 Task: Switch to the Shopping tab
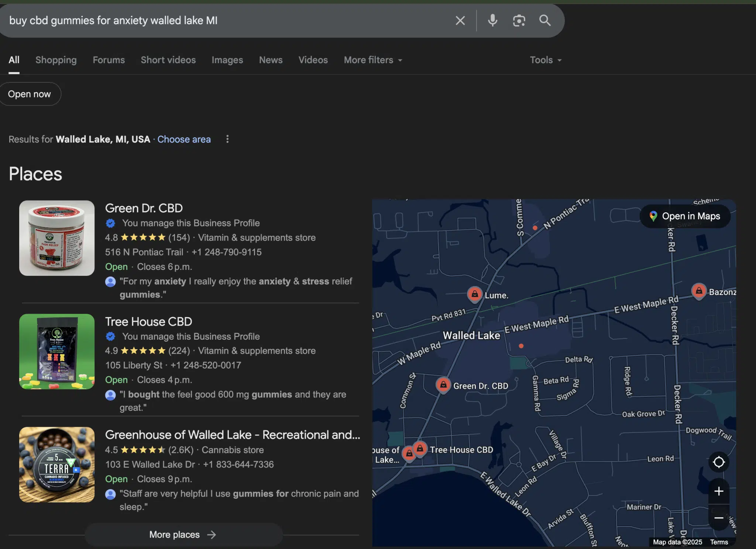click(x=56, y=60)
